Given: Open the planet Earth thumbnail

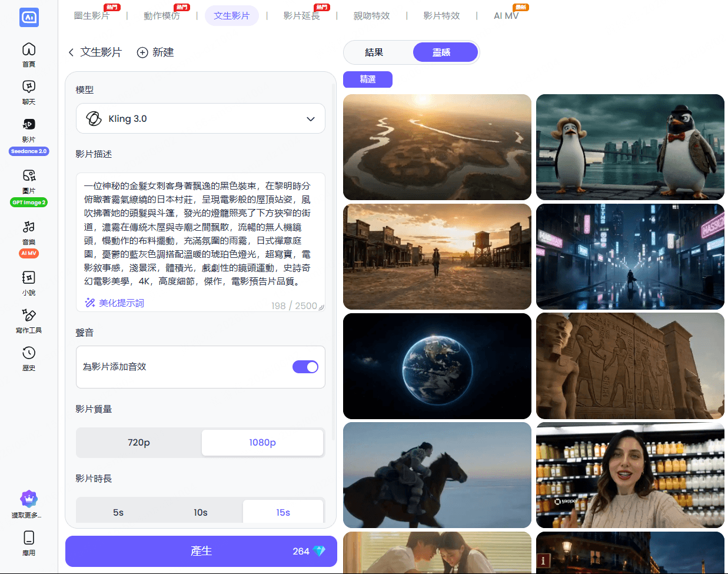Looking at the screenshot, I should tap(437, 366).
